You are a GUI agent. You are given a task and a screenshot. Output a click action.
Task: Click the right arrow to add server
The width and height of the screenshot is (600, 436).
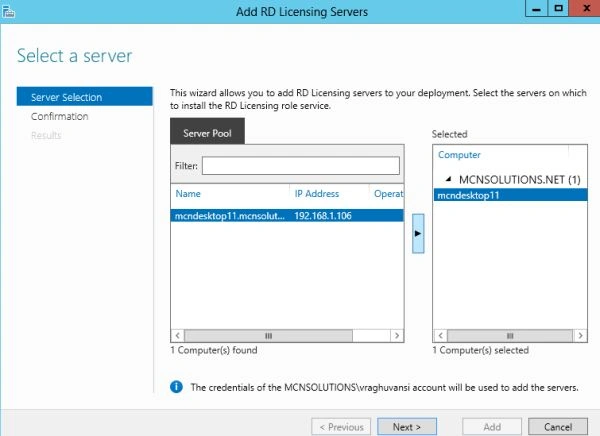[x=418, y=234]
